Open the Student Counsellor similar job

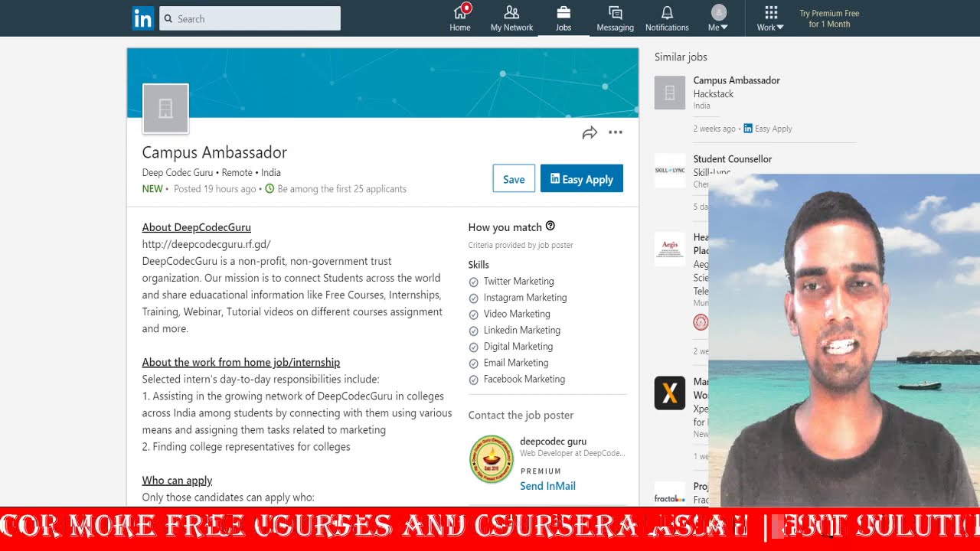(733, 159)
